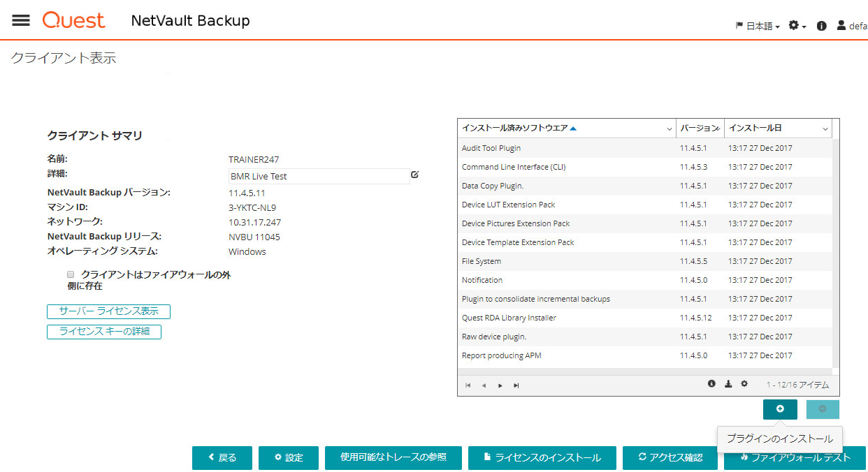Select Quest RDA Library Installer row
This screenshot has width=868, height=472.
pos(644,318)
